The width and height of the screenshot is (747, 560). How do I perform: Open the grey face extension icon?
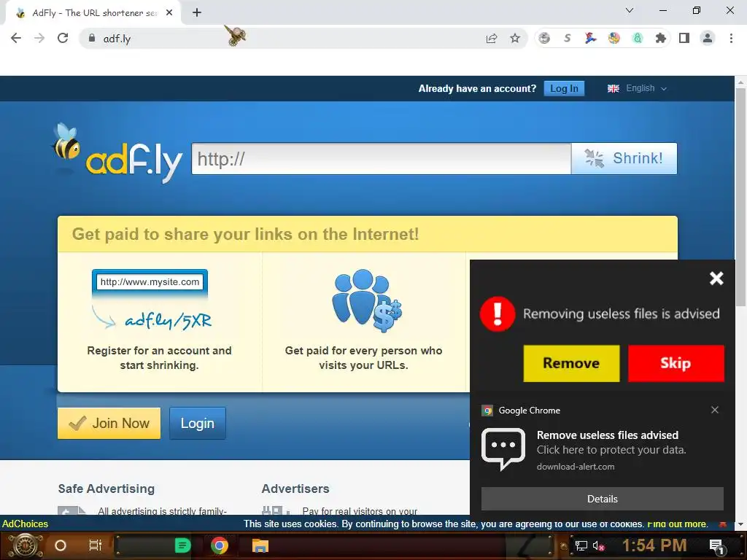coord(544,38)
